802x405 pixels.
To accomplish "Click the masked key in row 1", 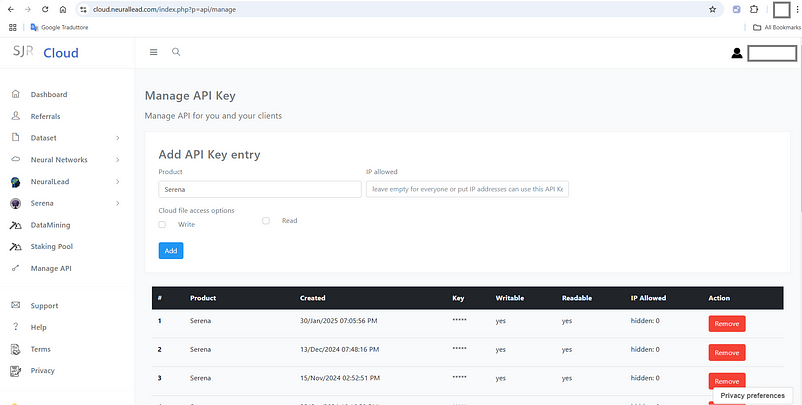I will (459, 321).
